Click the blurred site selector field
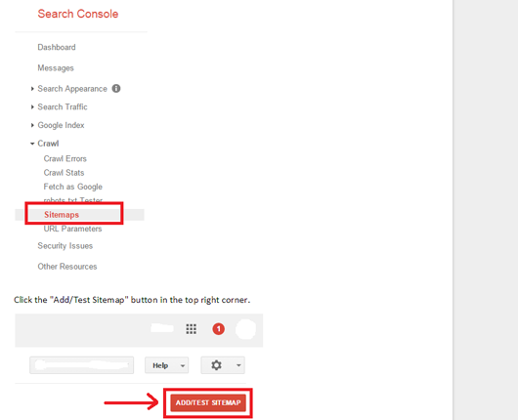This screenshot has height=420, width=518. point(81,365)
